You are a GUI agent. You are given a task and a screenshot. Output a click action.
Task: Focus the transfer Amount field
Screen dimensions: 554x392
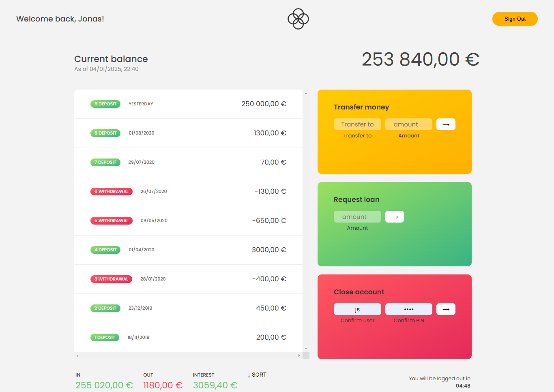coord(409,124)
